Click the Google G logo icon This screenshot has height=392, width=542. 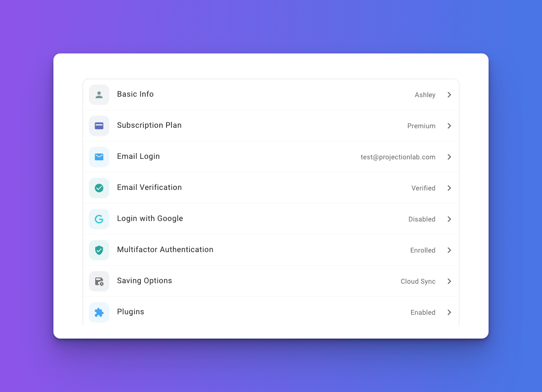pos(99,219)
